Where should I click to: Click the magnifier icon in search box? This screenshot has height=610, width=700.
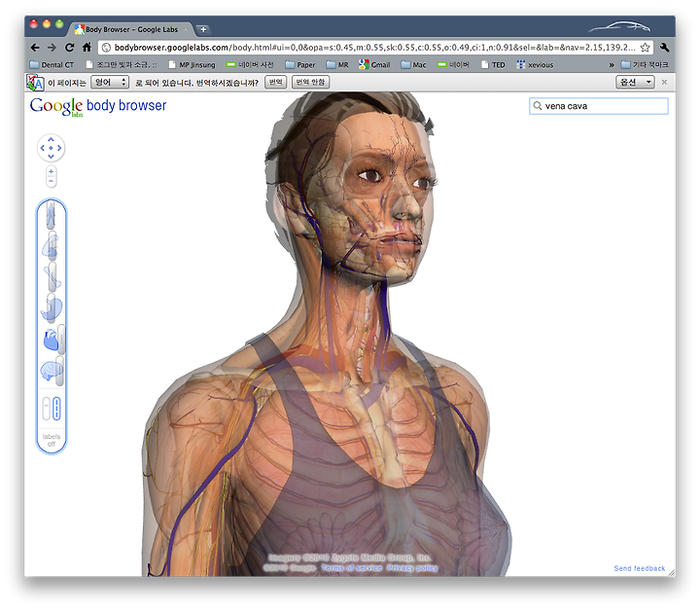538,106
